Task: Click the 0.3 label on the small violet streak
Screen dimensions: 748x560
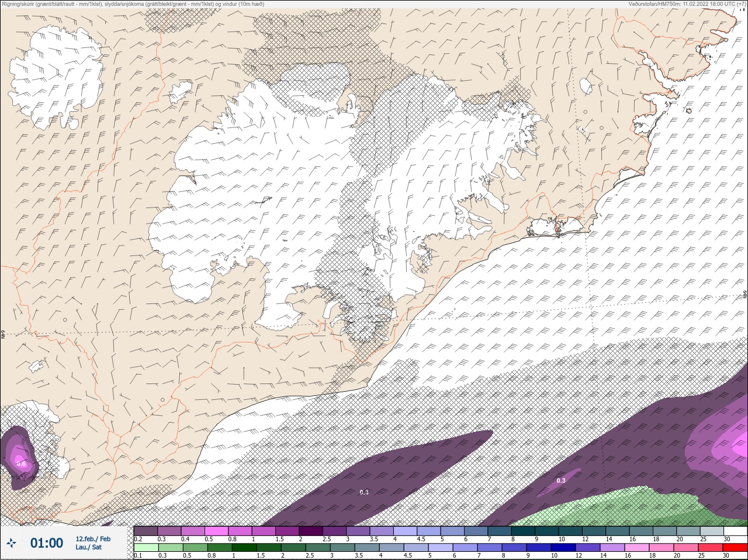Action: [x=561, y=481]
